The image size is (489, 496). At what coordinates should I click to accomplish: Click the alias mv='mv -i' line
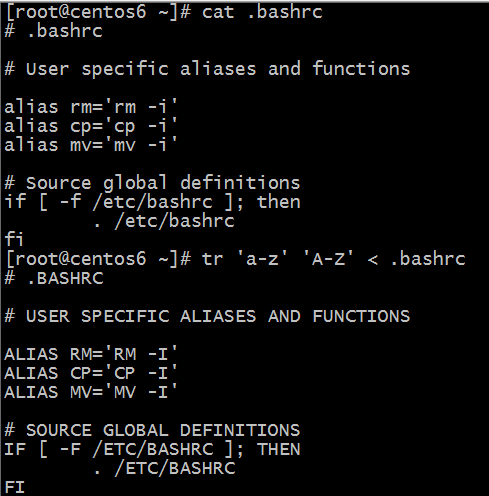[90, 145]
